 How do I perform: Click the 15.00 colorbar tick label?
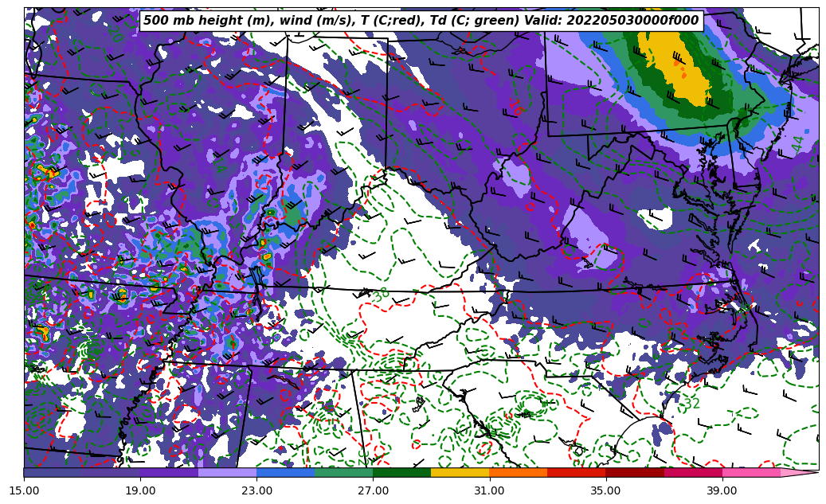24,490
